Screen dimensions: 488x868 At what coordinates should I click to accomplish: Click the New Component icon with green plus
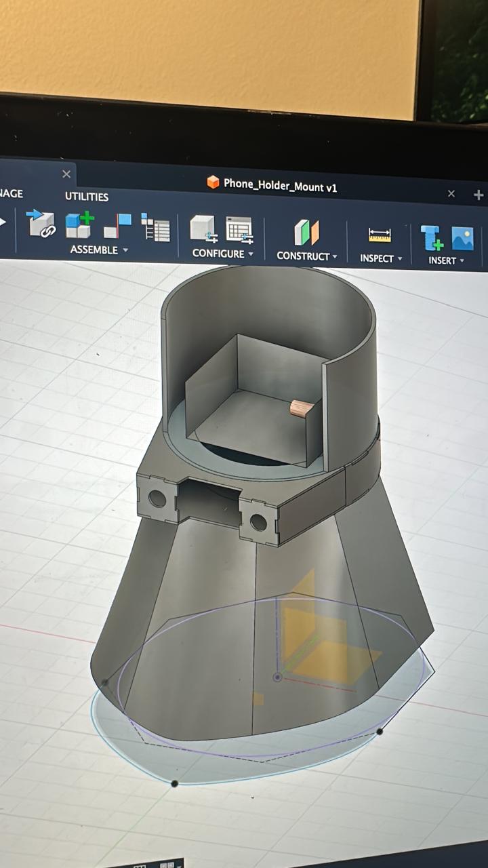[79, 224]
